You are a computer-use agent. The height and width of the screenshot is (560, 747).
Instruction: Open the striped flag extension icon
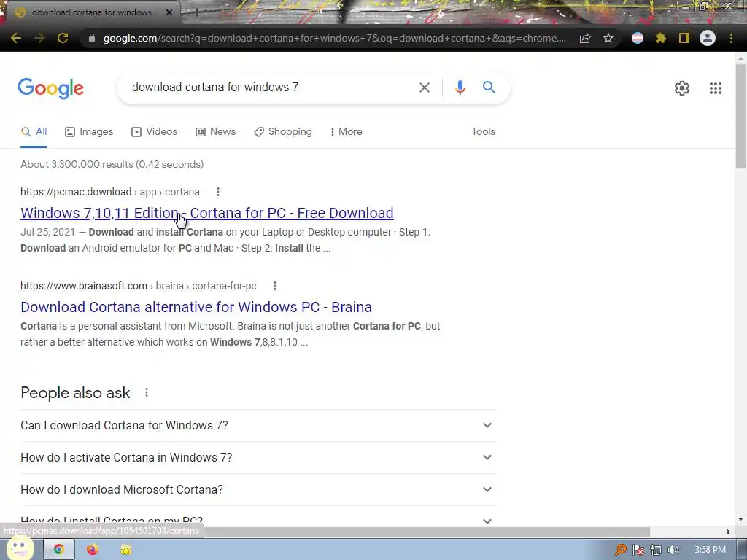pyautogui.click(x=638, y=38)
